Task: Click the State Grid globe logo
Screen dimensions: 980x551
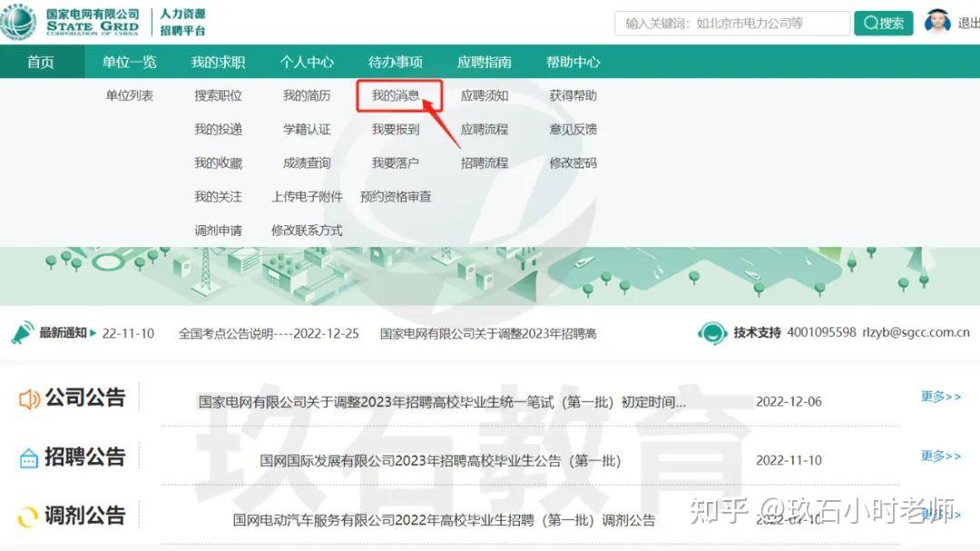Action: click(19, 21)
